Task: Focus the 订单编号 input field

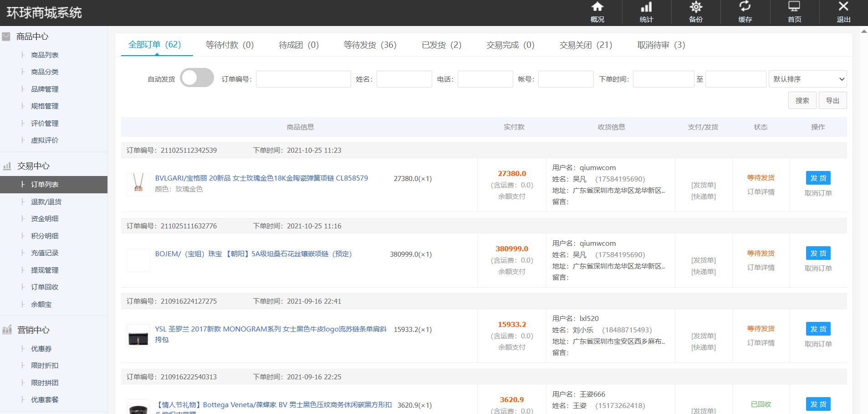Action: [x=303, y=79]
